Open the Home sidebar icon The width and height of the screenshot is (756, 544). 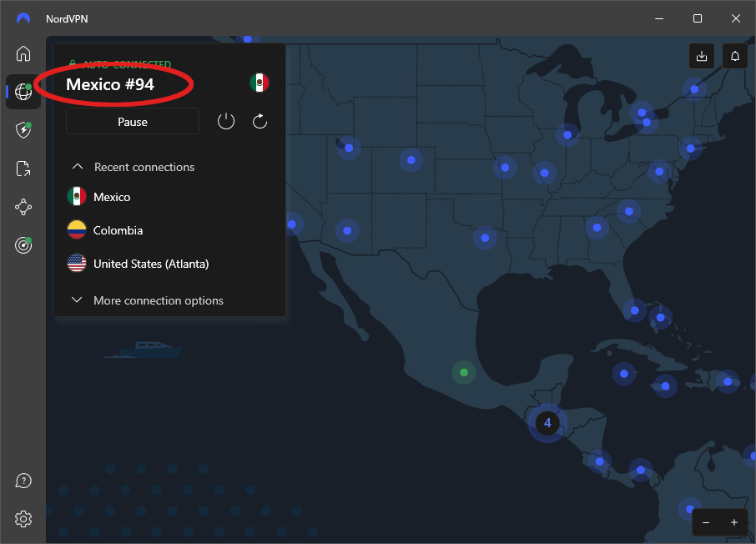(23, 53)
